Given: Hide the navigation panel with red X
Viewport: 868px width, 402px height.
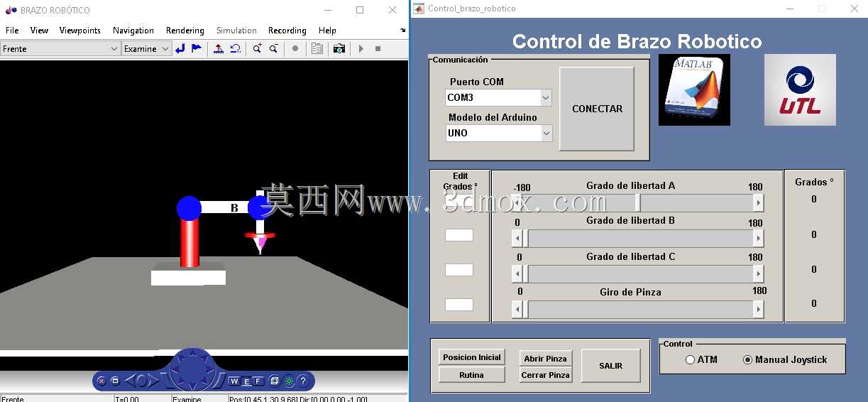Looking at the screenshot, I should click(101, 381).
